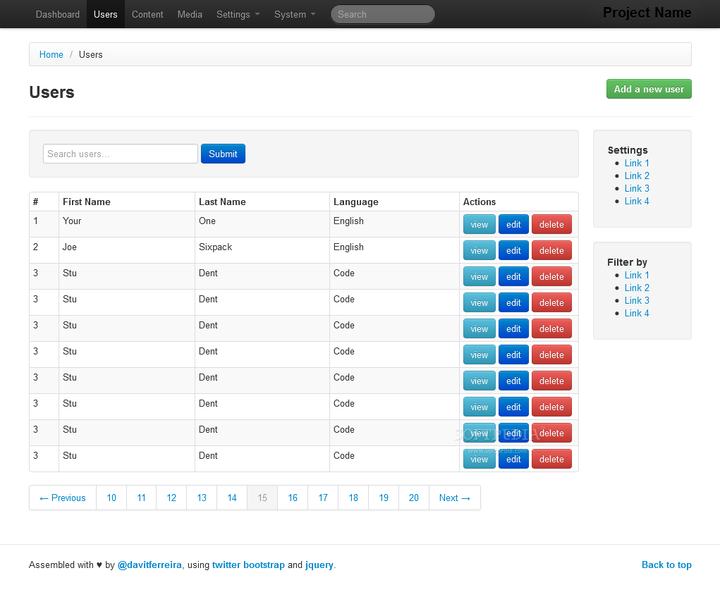The image size is (720, 592).
Task: Click the navbar Search field
Action: 383,15
